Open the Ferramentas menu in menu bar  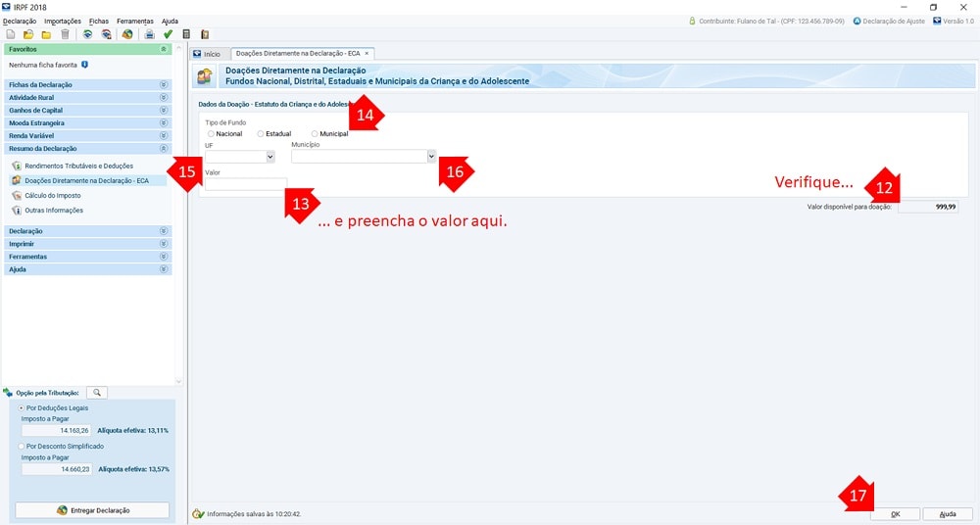[134, 21]
